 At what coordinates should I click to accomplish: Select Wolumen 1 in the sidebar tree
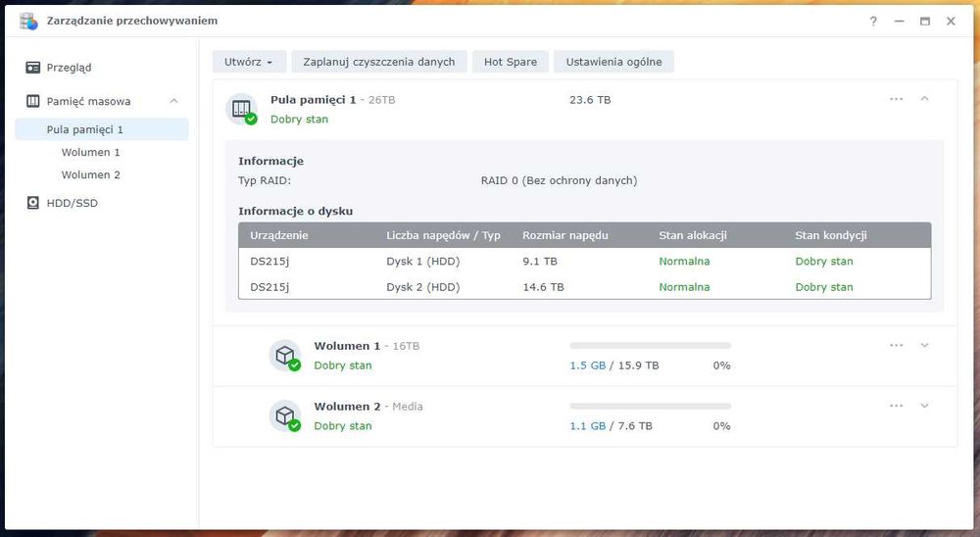click(90, 152)
